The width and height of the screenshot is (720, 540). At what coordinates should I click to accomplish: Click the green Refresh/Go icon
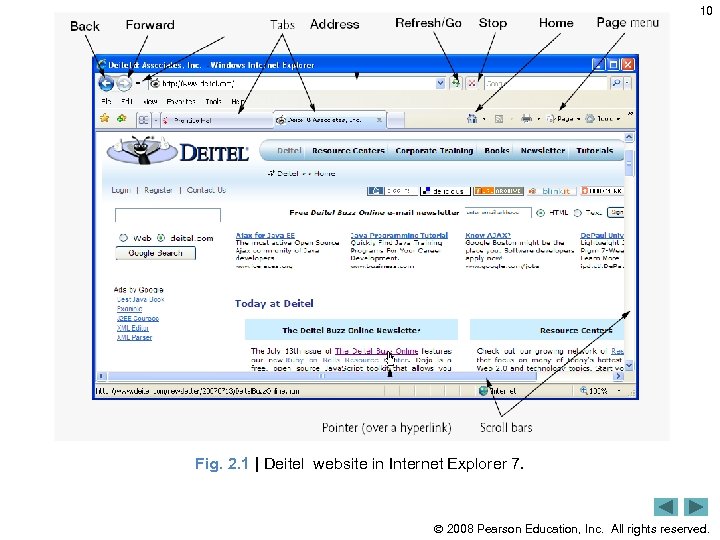tap(456, 83)
